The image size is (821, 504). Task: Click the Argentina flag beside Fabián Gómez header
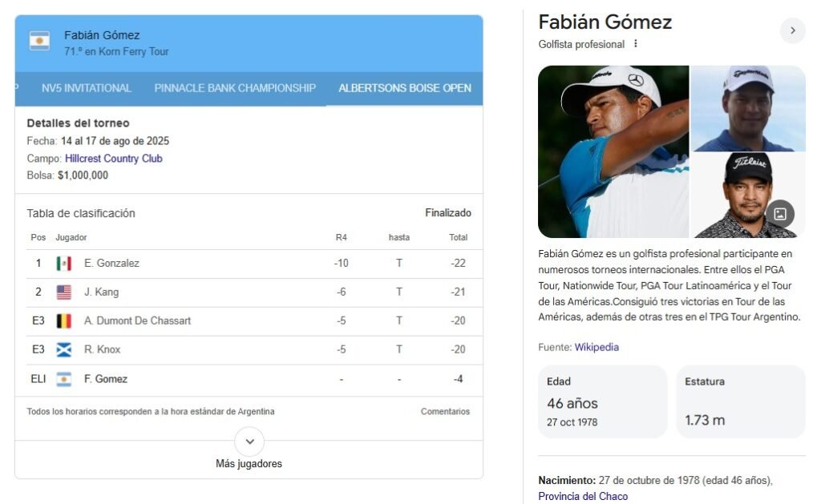click(x=39, y=41)
